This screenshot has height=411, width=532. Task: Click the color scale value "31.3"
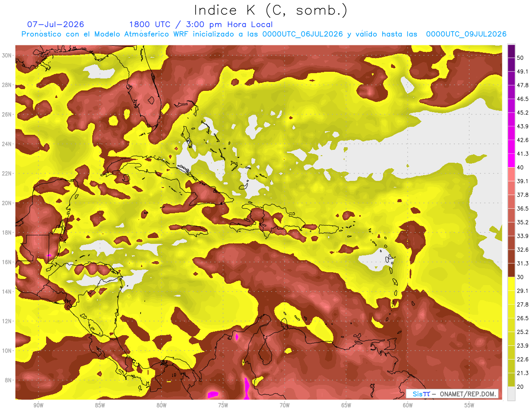(x=522, y=263)
